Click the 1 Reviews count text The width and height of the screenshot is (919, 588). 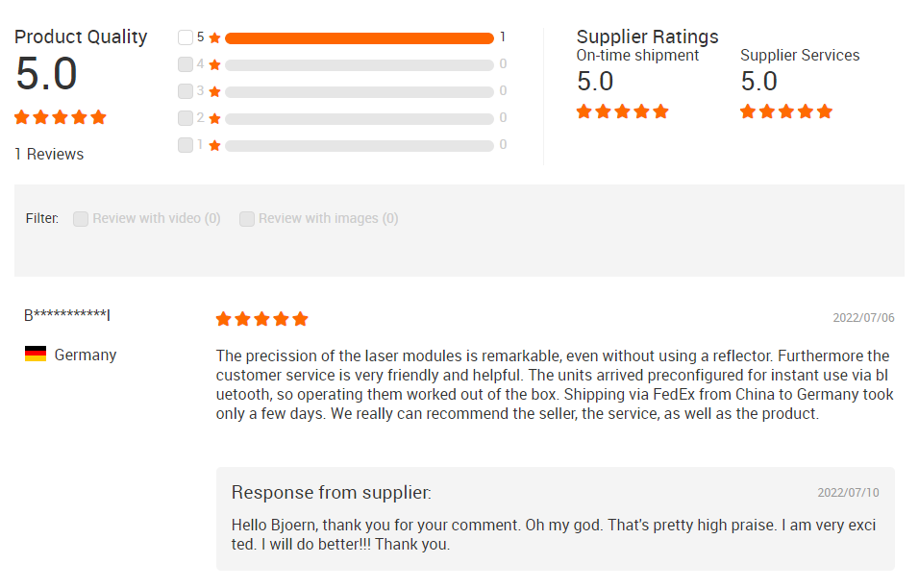pos(49,154)
